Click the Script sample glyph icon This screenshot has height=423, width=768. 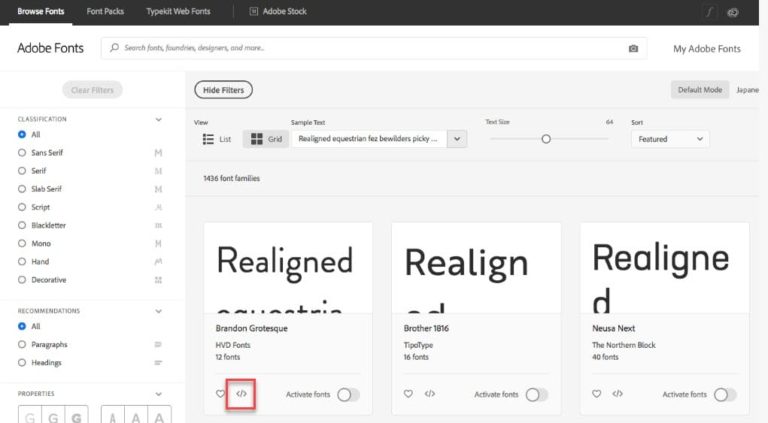[x=158, y=207]
